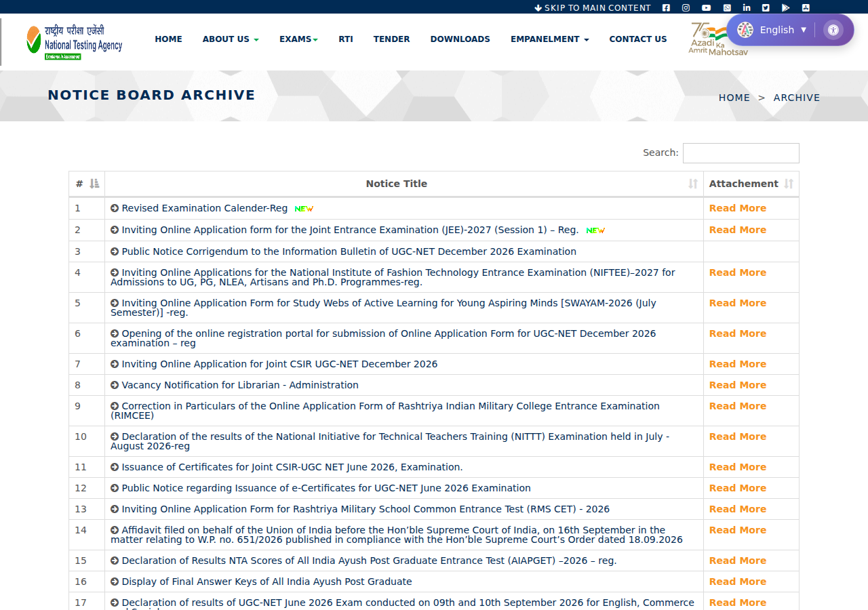Focus the notice Search input field
Image resolution: width=868 pixels, height=610 pixels.
tap(741, 153)
